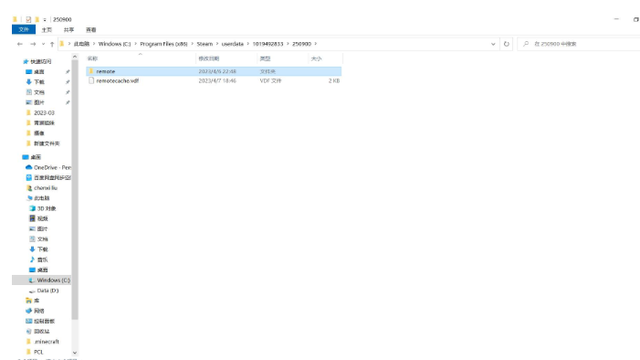The width and height of the screenshot is (640, 360).
Task: Open the chonxi liu user folder
Action: pyautogui.click(x=45, y=188)
